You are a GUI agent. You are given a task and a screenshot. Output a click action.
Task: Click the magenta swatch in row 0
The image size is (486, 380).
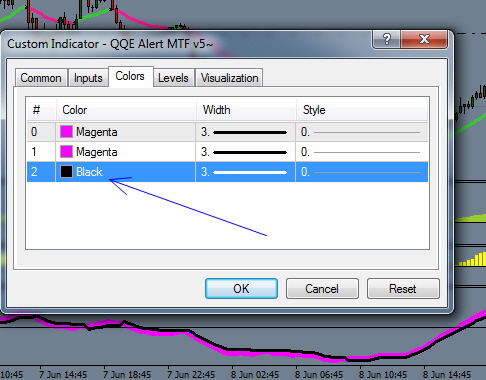pyautogui.click(x=66, y=132)
